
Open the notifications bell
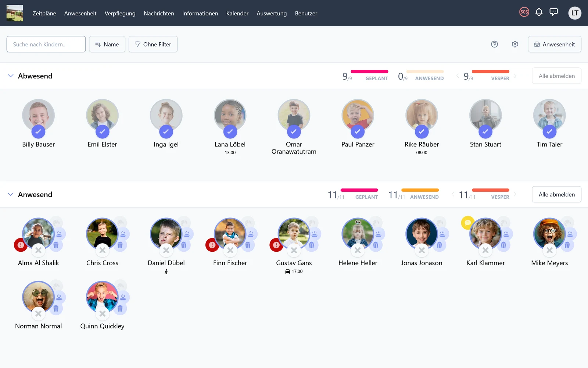click(539, 12)
